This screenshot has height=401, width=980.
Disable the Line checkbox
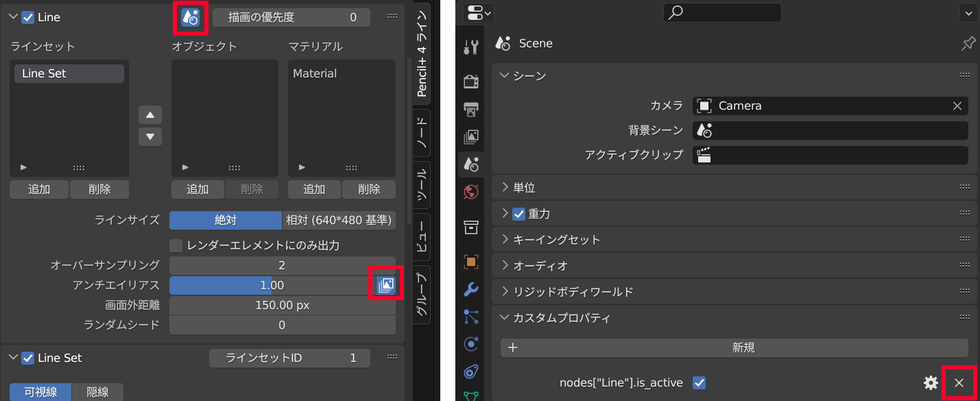[x=27, y=16]
